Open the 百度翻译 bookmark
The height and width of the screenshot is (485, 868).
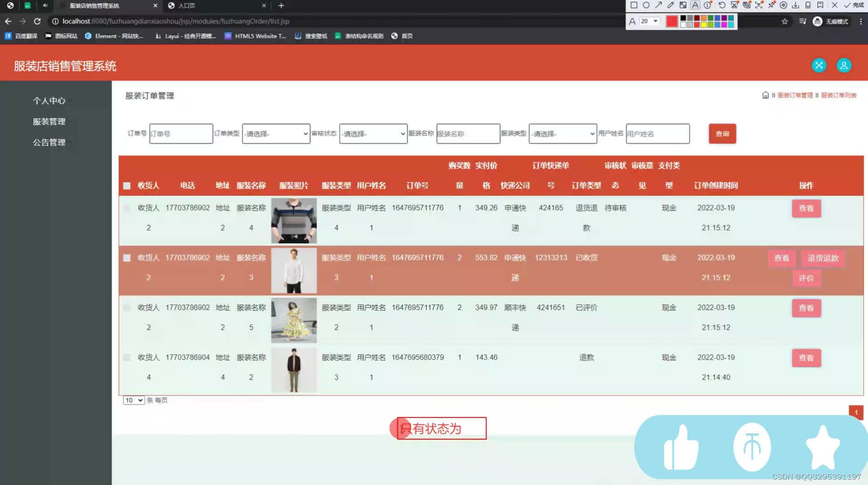coord(21,36)
